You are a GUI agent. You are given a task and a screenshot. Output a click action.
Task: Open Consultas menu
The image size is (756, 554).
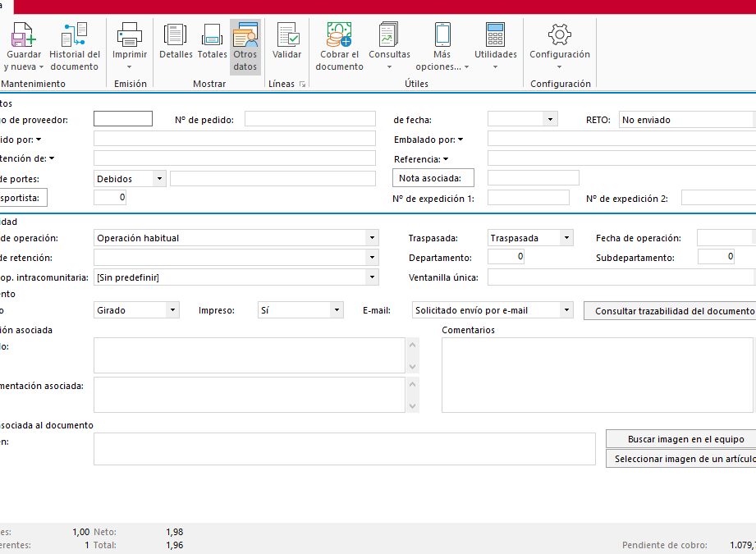pos(389,34)
